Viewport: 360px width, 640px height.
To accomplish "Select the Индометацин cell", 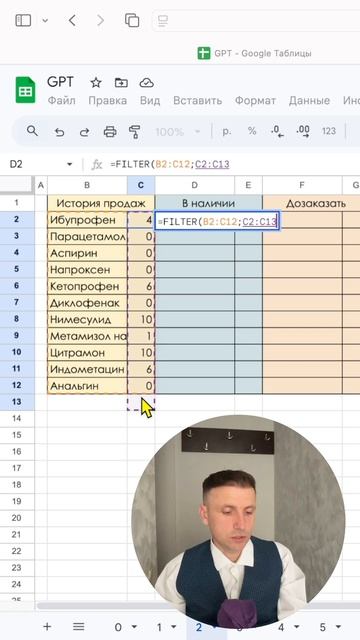I will click(87, 369).
